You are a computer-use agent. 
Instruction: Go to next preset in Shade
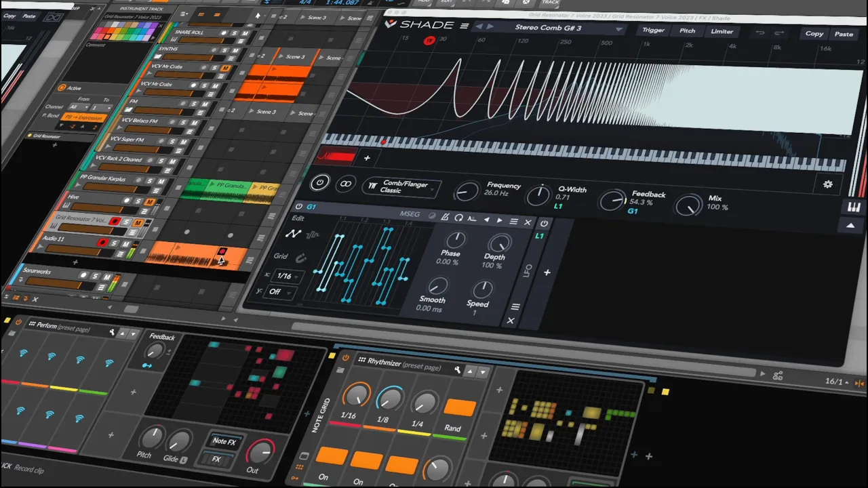pyautogui.click(x=490, y=27)
